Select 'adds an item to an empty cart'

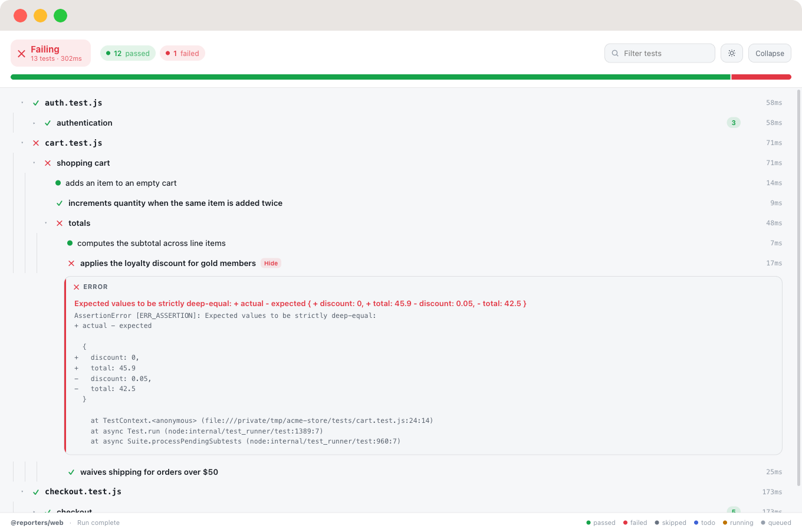coord(121,183)
